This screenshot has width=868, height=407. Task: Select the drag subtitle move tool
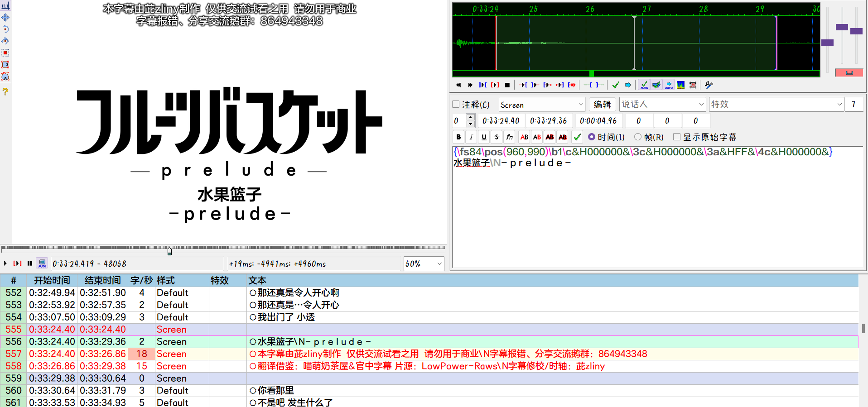pos(5,17)
